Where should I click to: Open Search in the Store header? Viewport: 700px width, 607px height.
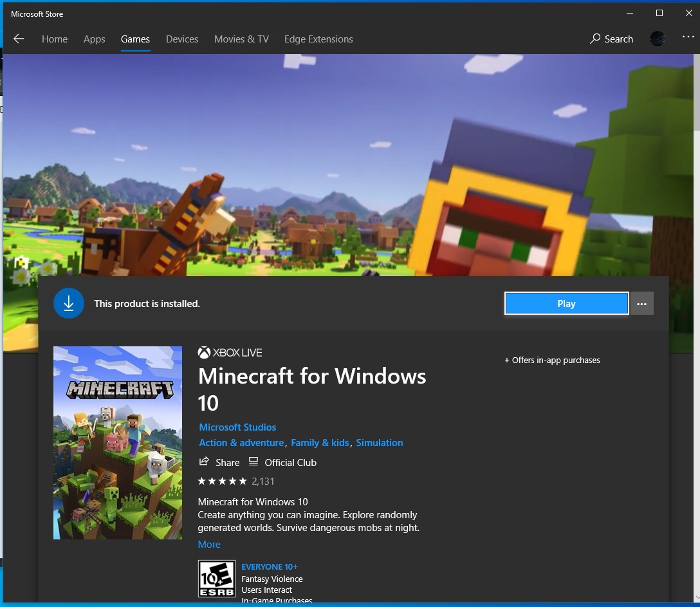point(612,39)
